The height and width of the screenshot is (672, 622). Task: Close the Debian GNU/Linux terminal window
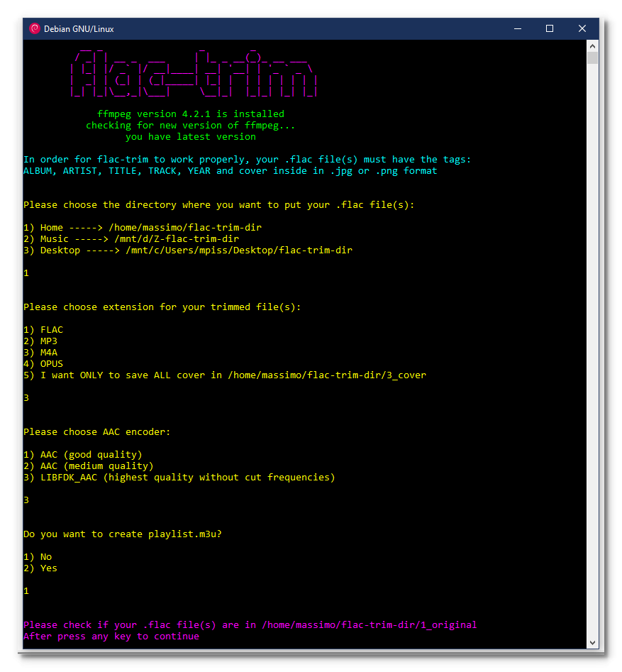click(x=582, y=28)
